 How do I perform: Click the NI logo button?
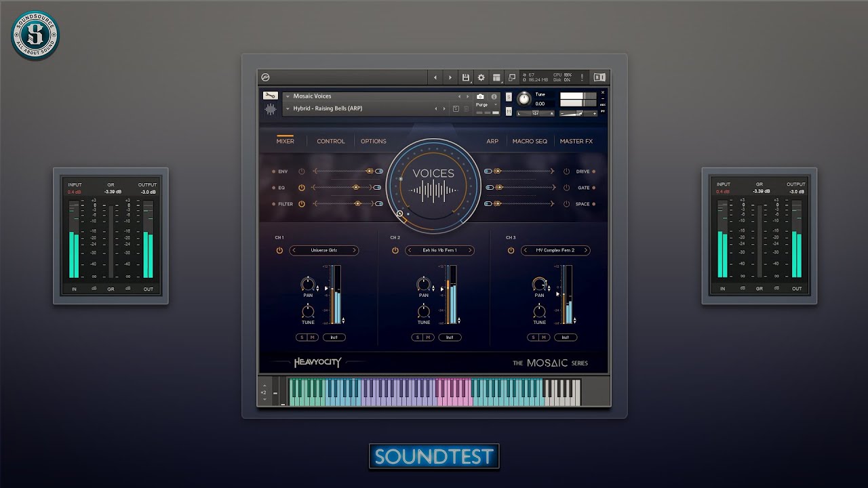click(599, 77)
